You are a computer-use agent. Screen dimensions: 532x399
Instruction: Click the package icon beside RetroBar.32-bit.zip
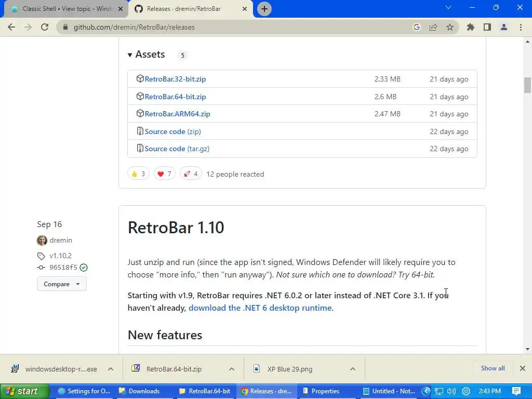[140, 79]
